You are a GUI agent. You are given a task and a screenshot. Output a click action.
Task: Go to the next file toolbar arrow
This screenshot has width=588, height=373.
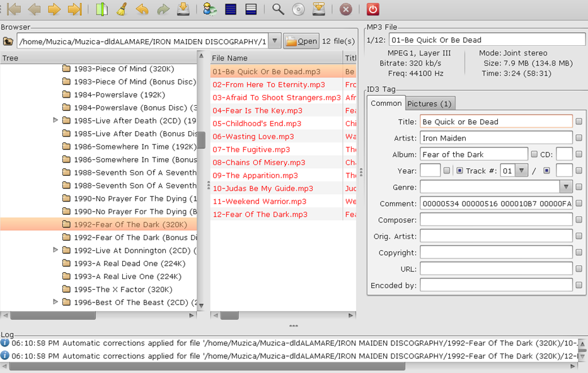tap(54, 9)
